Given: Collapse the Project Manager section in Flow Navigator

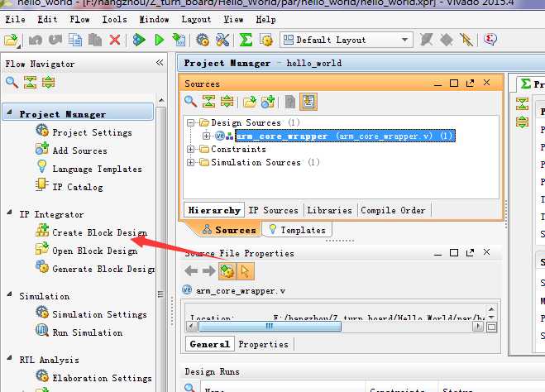Looking at the screenshot, I should [9, 112].
